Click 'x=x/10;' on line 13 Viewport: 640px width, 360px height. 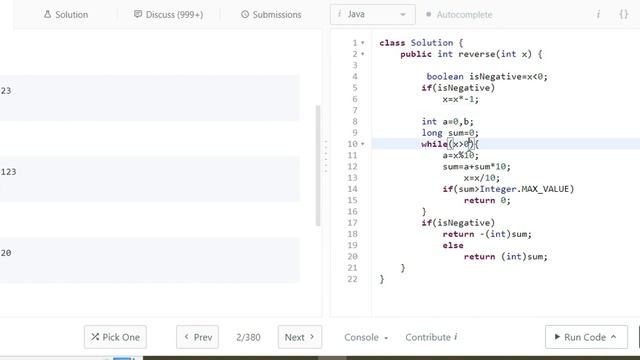[x=481, y=178]
